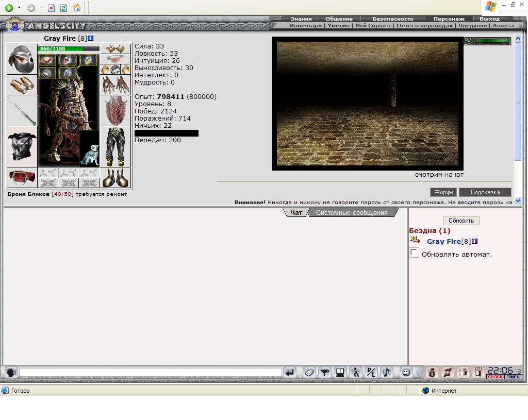Open the Инвентарь menu item
Screen dimensions: 528x420
pos(305,26)
